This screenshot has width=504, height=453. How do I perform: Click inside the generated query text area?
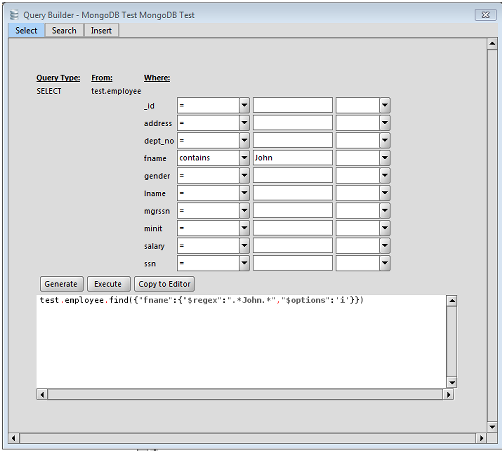(x=241, y=341)
